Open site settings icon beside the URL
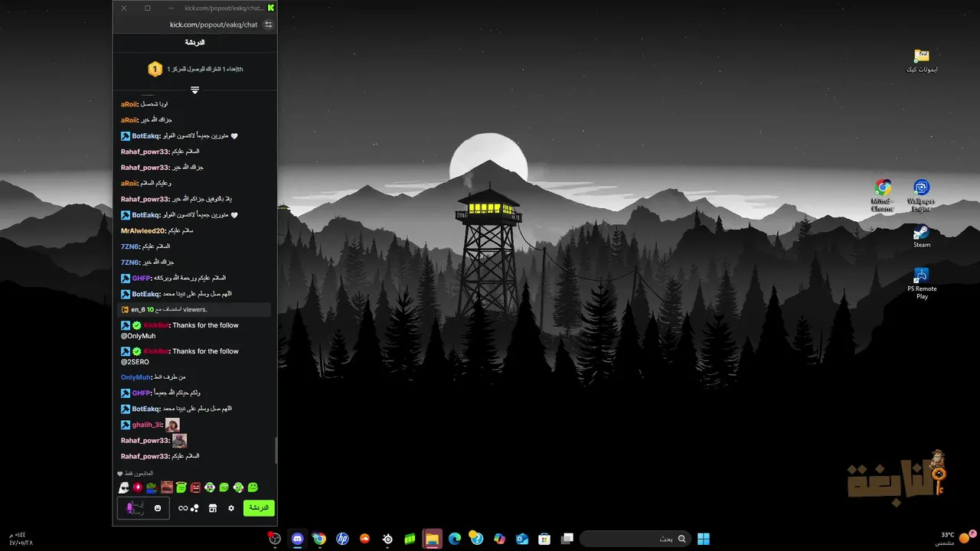Viewport: 980px width, 551px height. pos(268,24)
